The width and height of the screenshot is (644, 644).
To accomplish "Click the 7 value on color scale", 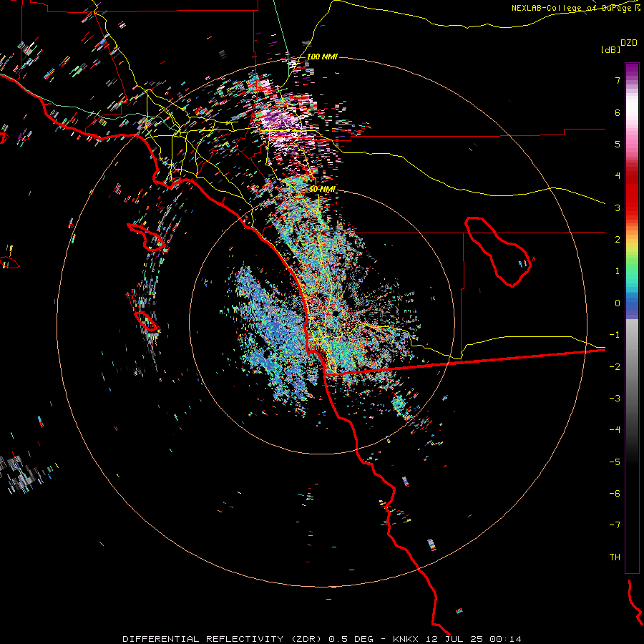I will click(618, 80).
